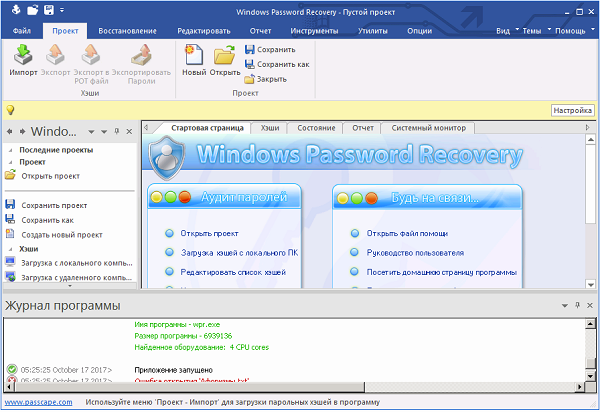Click the quick access import icon in title bar
Screen dimensions: 600x412
pyautogui.click(x=16, y=10)
